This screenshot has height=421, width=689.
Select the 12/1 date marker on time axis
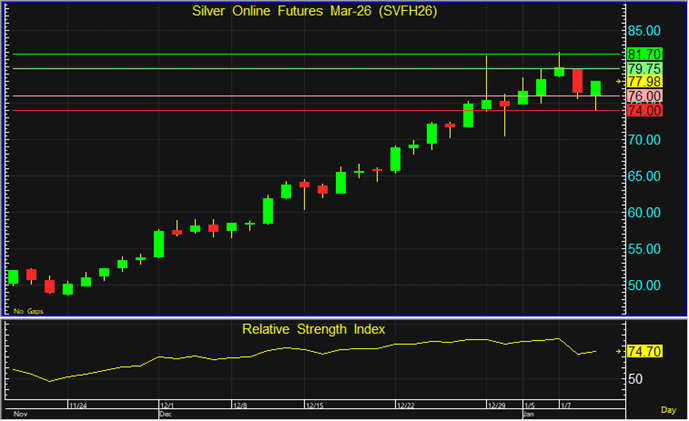[165, 405]
